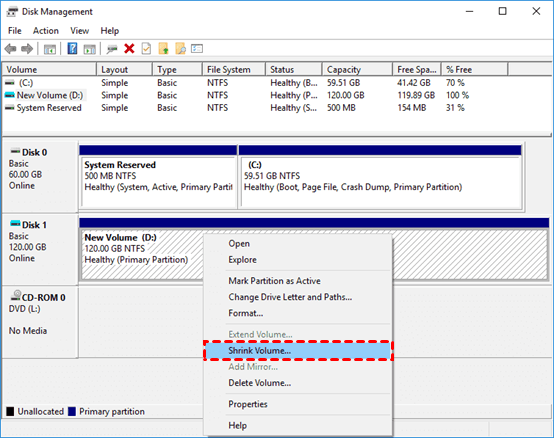Click the Forward arrow toolbar icon
Screen dimensions: 554x438
[x=27, y=49]
